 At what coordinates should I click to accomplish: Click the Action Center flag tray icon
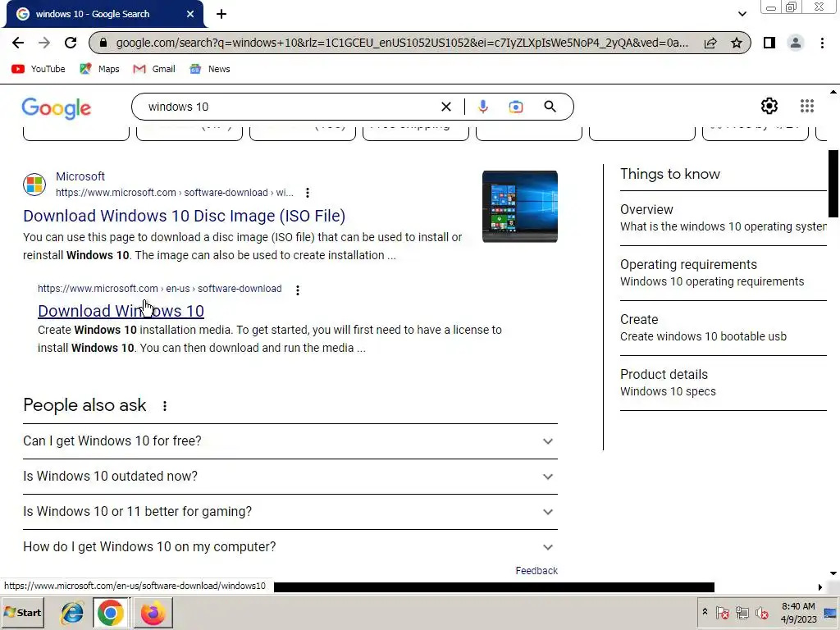click(x=722, y=612)
